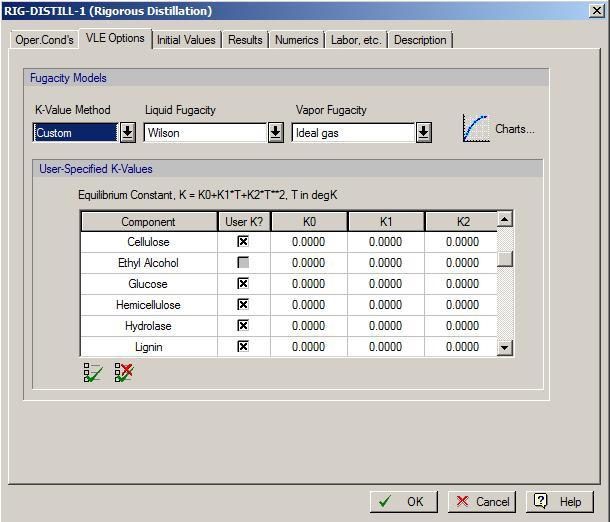Click the uncheck-all K-values icon
Viewport: 610px width, 522px height.
[x=124, y=373]
